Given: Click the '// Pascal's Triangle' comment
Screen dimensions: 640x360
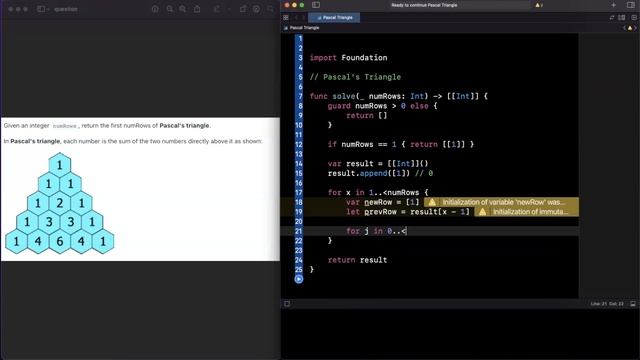Looking at the screenshot, I should pyautogui.click(x=355, y=77).
